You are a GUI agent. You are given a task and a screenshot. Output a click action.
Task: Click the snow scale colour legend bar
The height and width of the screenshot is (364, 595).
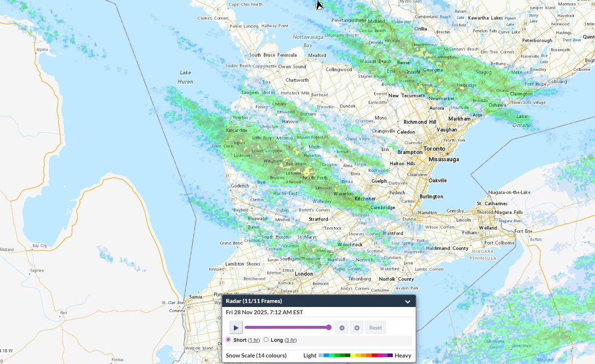coord(356,355)
